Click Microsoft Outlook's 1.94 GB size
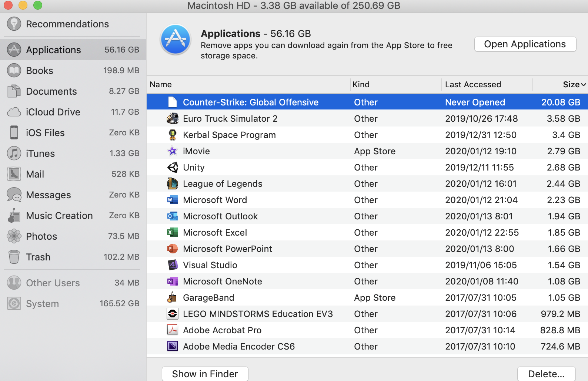This screenshot has height=381, width=588. [564, 216]
